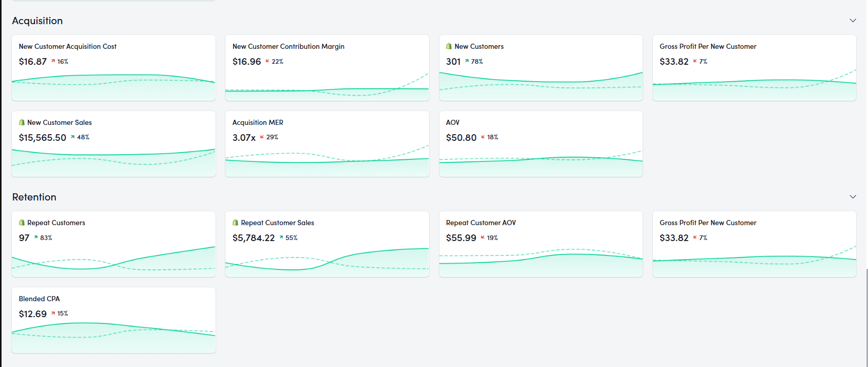Click the $15,565.50 New Customer Sales value
Viewport: 868px width, 367px height.
(43, 138)
